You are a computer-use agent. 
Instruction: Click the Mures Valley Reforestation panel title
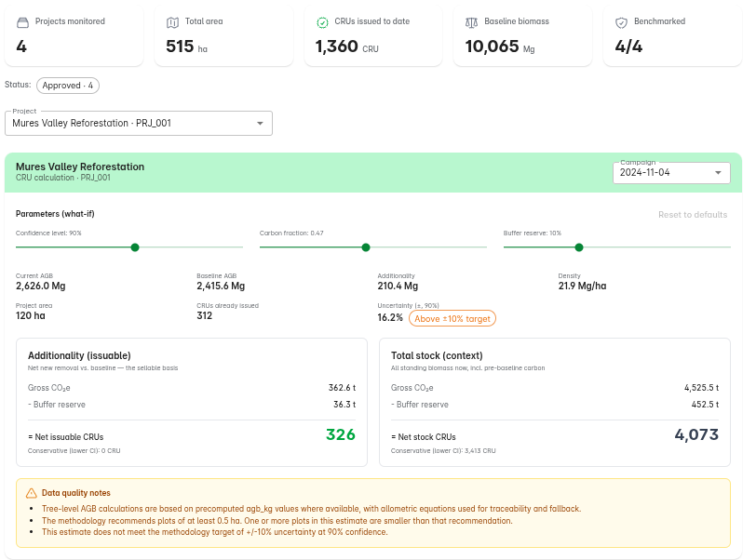pyautogui.click(x=80, y=167)
